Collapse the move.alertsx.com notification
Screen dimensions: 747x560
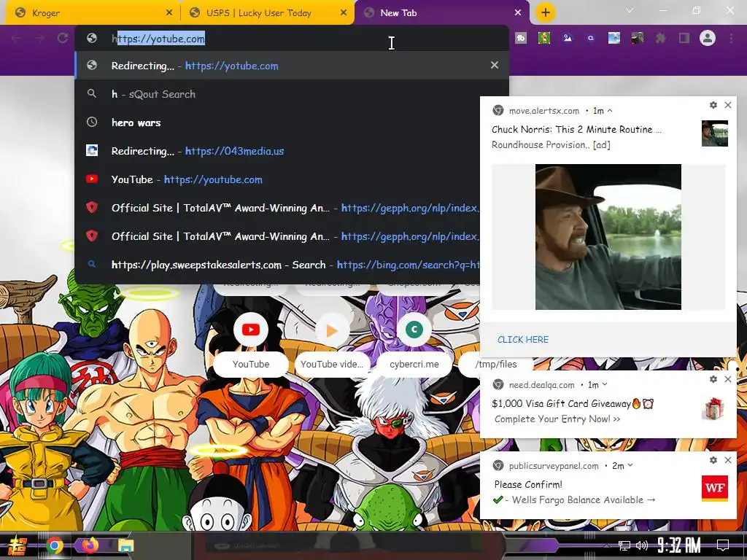click(x=610, y=111)
